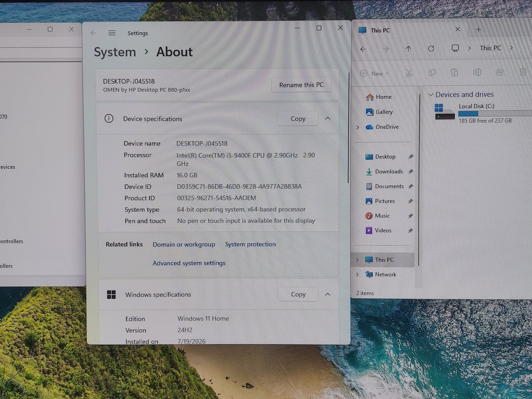Collapse the Devices and drives group

click(x=431, y=95)
